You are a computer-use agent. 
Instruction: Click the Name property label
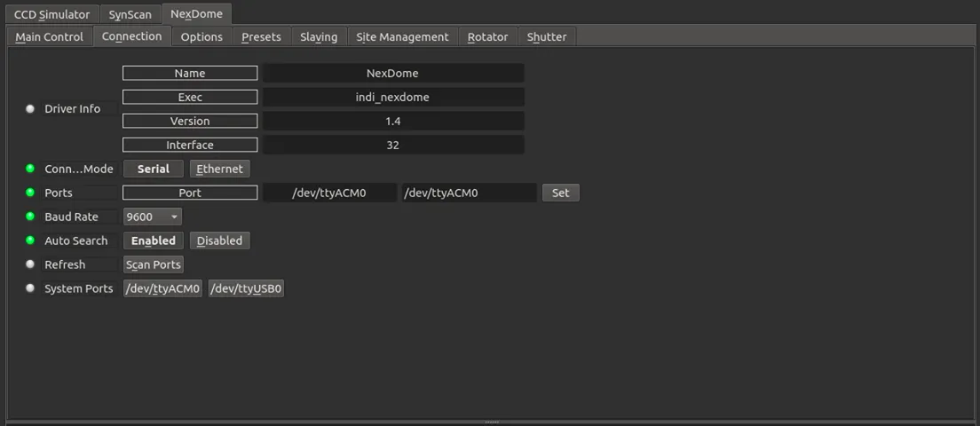[190, 73]
